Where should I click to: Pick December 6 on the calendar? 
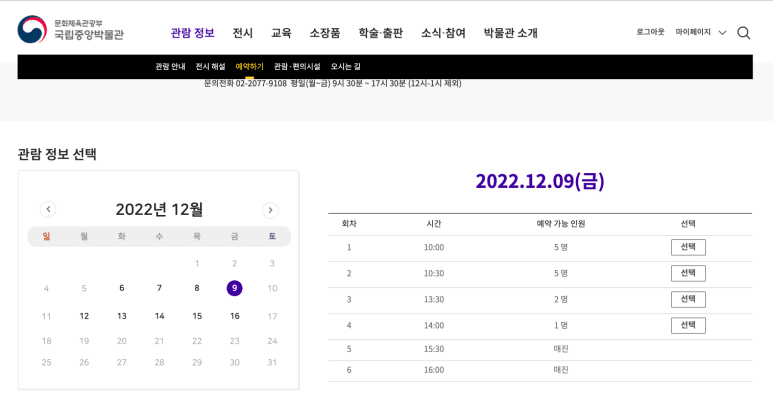click(x=122, y=288)
